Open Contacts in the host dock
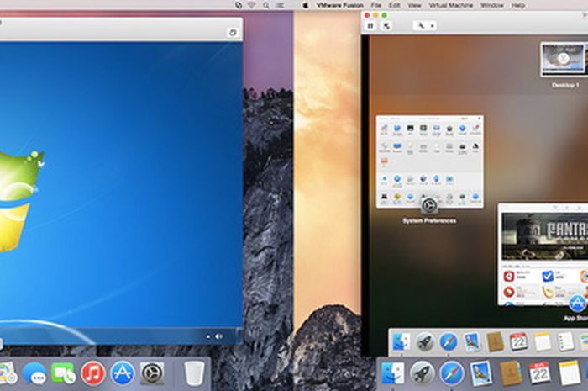The image size is (588, 391). [x=511, y=373]
